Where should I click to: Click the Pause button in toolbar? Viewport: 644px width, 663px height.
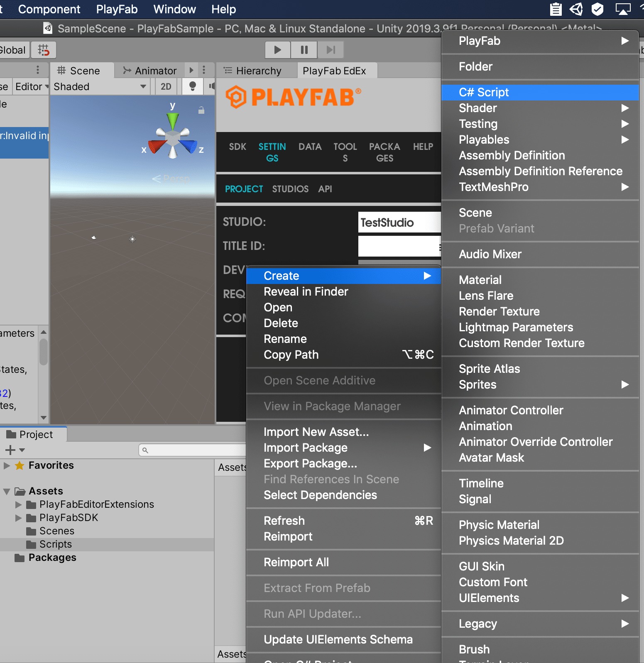(x=304, y=50)
